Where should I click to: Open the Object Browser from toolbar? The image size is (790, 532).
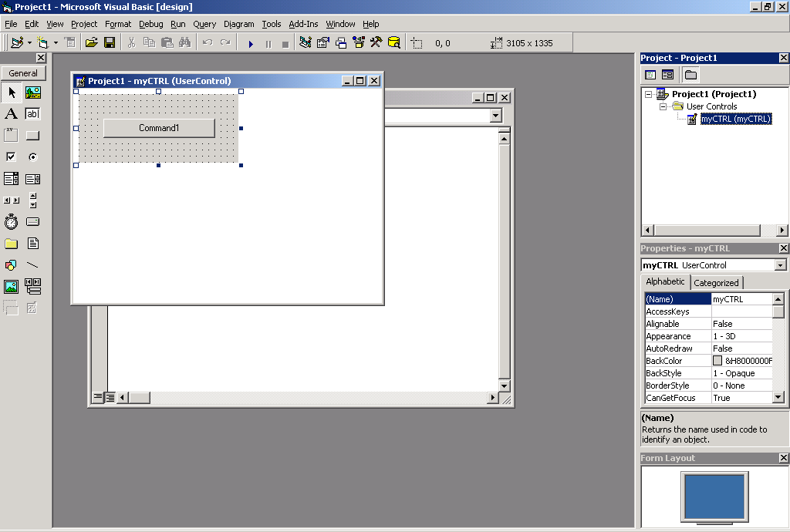358,43
